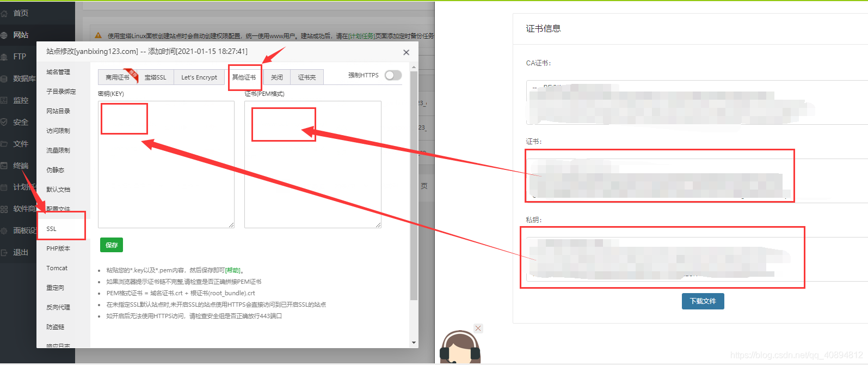Click the logout icon beside 退出
Viewport: 868px width, 365px height.
click(x=4, y=252)
